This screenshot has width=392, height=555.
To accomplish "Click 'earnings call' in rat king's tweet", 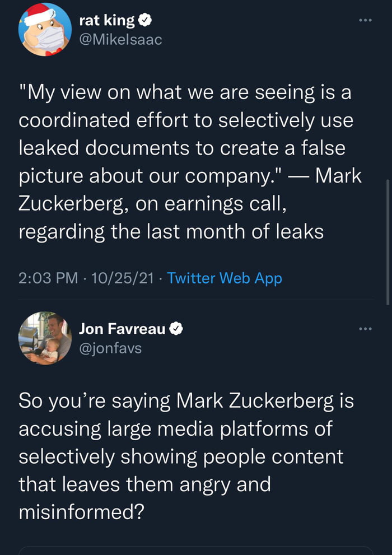I will [230, 204].
